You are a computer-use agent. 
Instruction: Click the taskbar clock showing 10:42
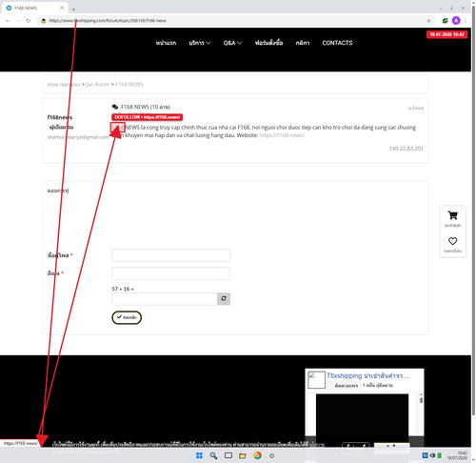click(457, 455)
